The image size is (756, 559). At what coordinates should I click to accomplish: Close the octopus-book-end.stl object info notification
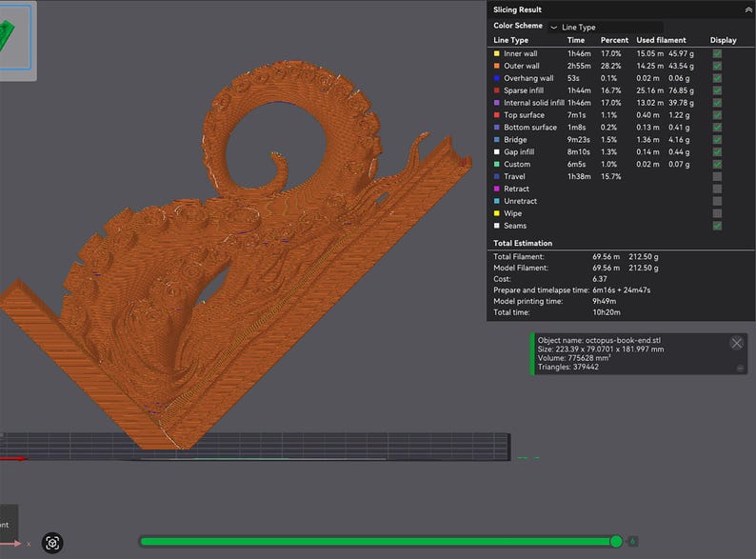coord(736,343)
